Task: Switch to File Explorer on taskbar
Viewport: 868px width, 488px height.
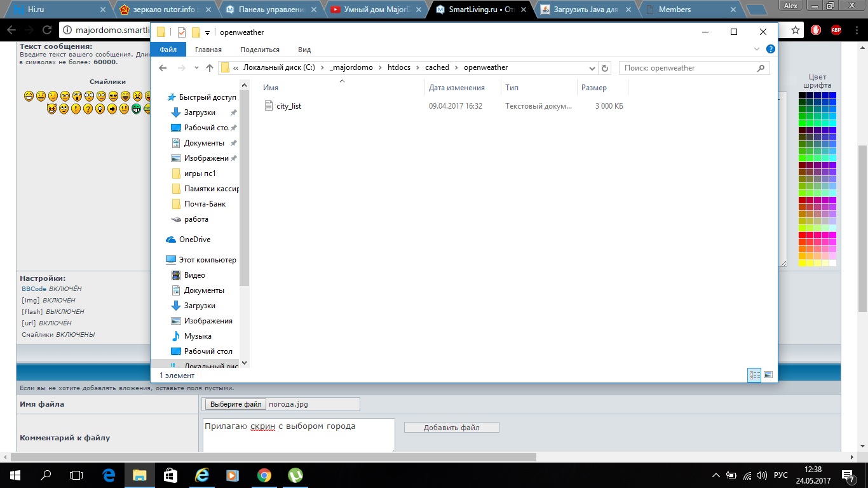Action: coord(139,475)
